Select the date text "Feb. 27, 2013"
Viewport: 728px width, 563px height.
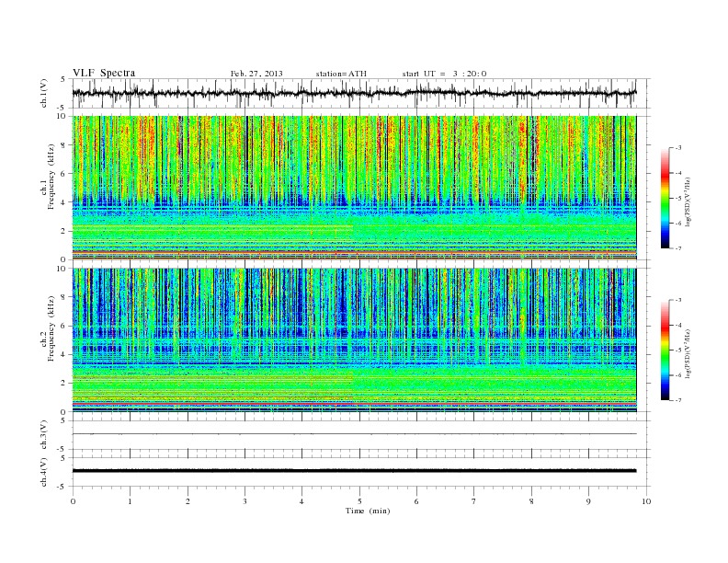click(x=256, y=74)
